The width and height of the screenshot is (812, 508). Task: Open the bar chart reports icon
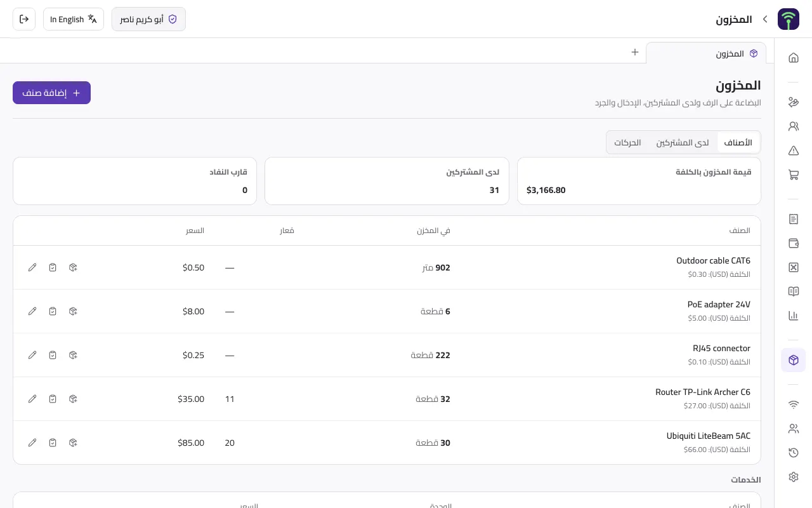click(793, 316)
